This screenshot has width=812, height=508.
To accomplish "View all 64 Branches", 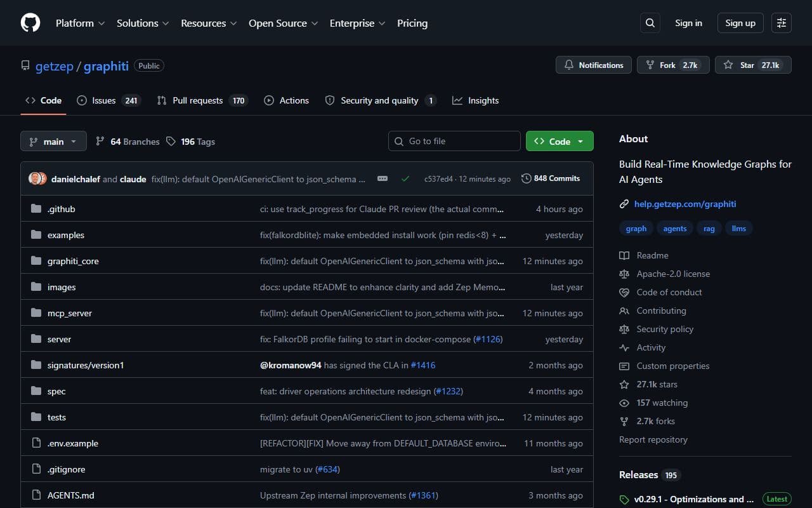I will [x=128, y=142].
